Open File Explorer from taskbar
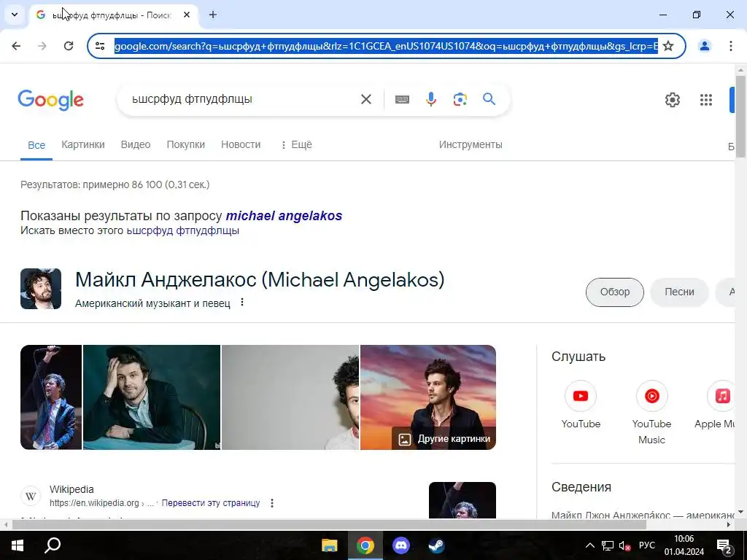Viewport: 747px width, 560px height. [329, 545]
